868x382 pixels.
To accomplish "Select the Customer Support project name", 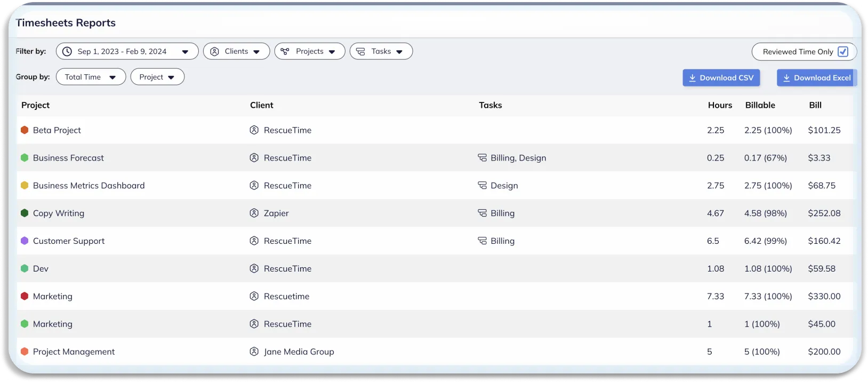I will (x=69, y=241).
